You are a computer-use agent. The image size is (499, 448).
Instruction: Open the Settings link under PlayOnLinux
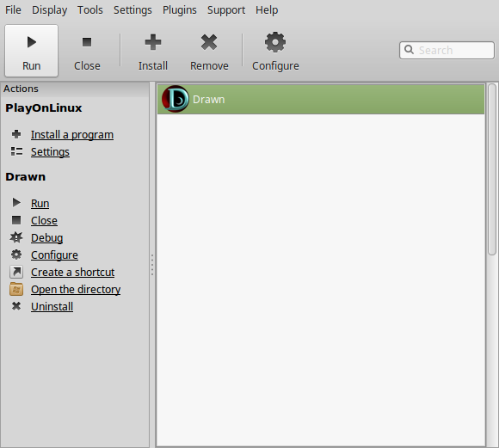pos(50,152)
